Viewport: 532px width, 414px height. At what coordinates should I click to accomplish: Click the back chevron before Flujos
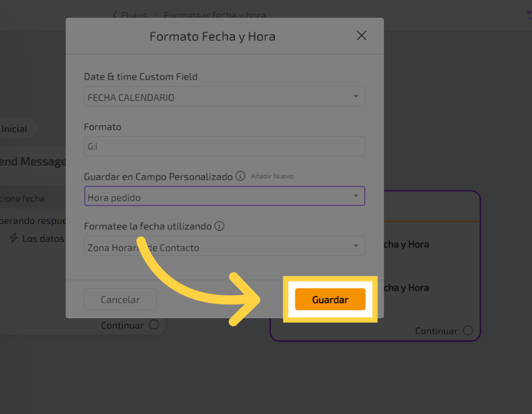(115, 15)
